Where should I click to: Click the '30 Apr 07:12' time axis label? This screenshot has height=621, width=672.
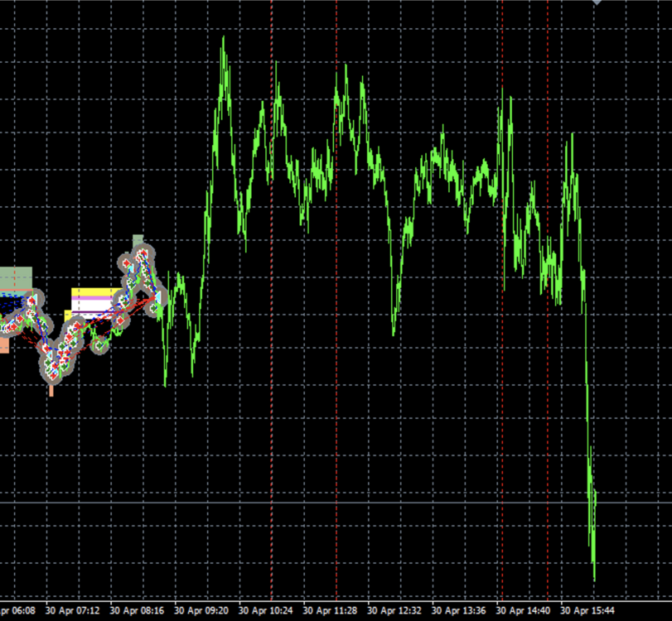click(72, 610)
